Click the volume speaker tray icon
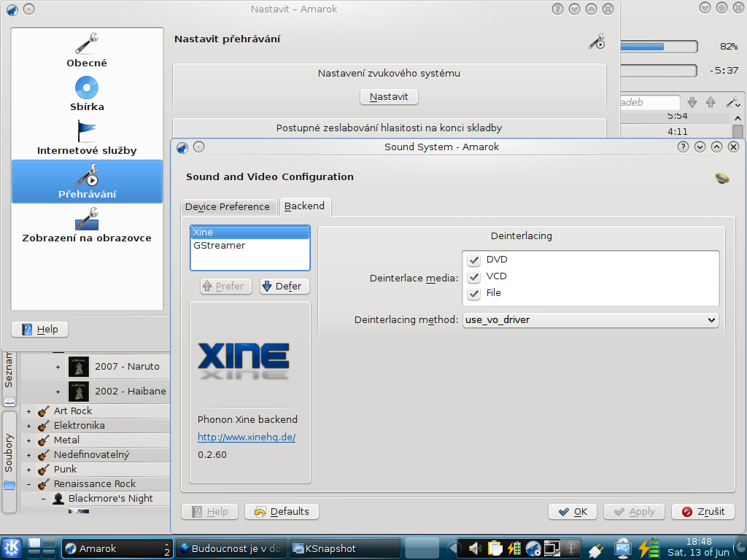The height and width of the screenshot is (560, 747). click(474, 548)
